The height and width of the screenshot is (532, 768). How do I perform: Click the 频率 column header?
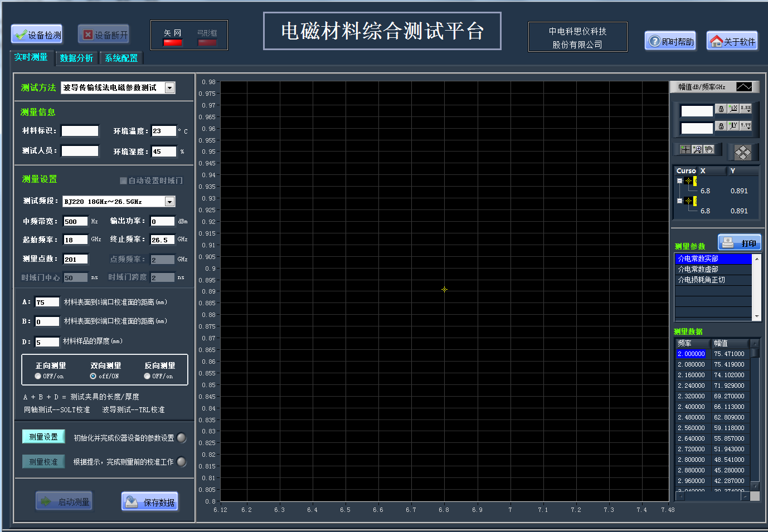tap(693, 344)
